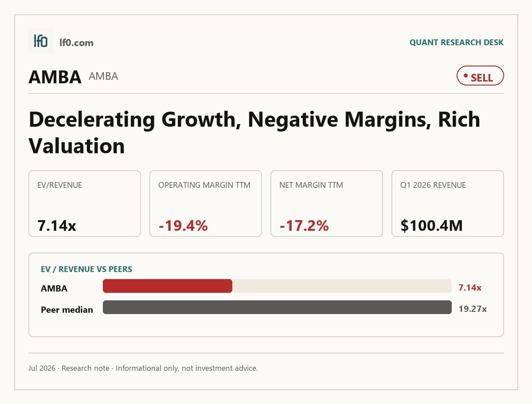Click the bold AMBA company name
532x404 pixels.
55,77
